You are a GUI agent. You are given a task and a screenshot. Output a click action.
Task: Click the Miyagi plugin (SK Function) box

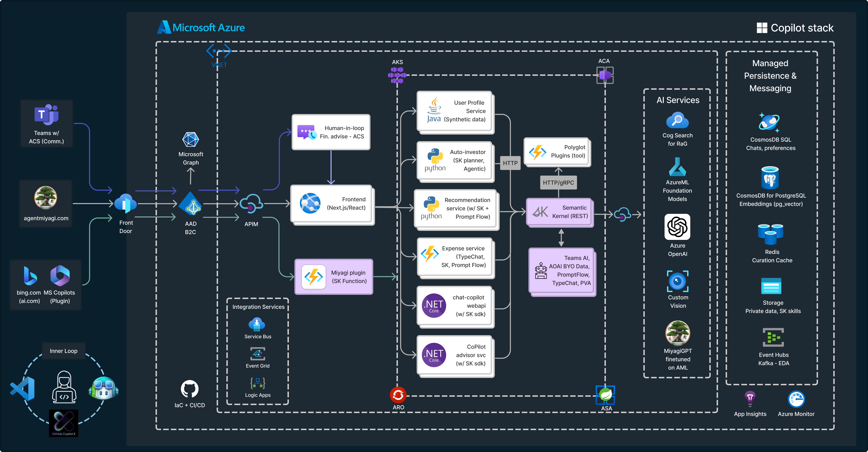coord(334,277)
